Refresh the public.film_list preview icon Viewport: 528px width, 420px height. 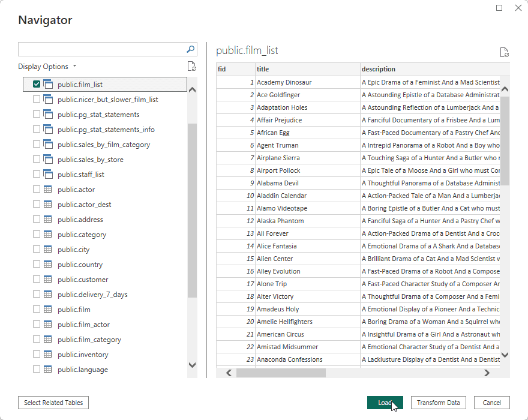(504, 52)
